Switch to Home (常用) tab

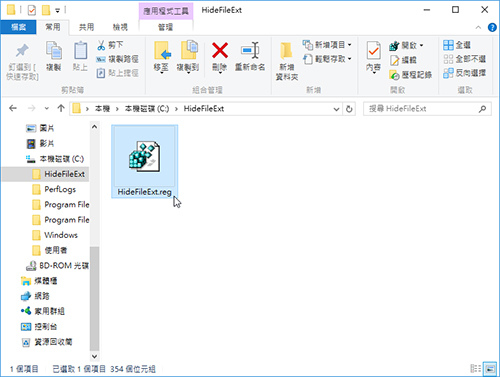(53, 27)
